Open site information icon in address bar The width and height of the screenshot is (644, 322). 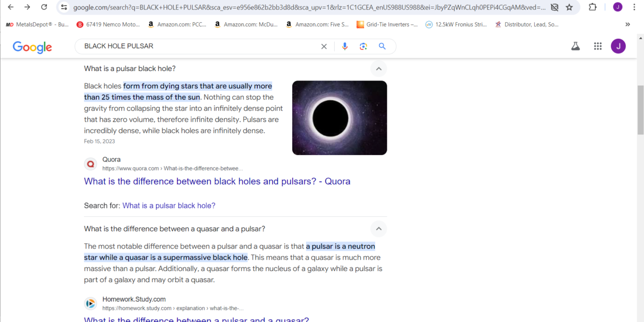coord(64,7)
